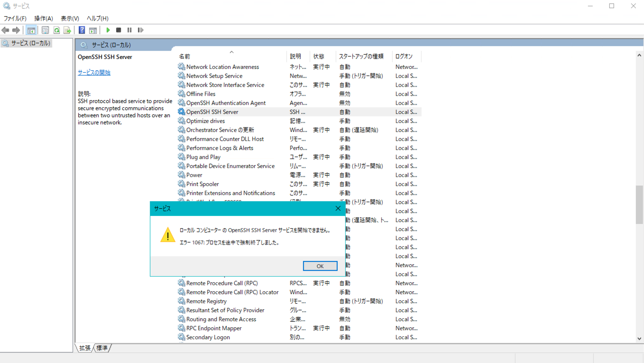Click the Restart Service toolbar icon
The image size is (644, 363).
pos(140,30)
